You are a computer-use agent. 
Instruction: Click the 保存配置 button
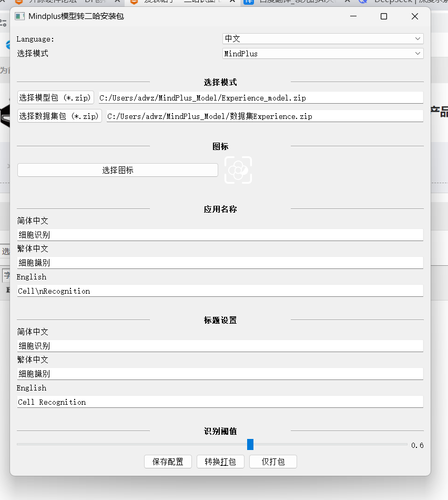click(168, 462)
